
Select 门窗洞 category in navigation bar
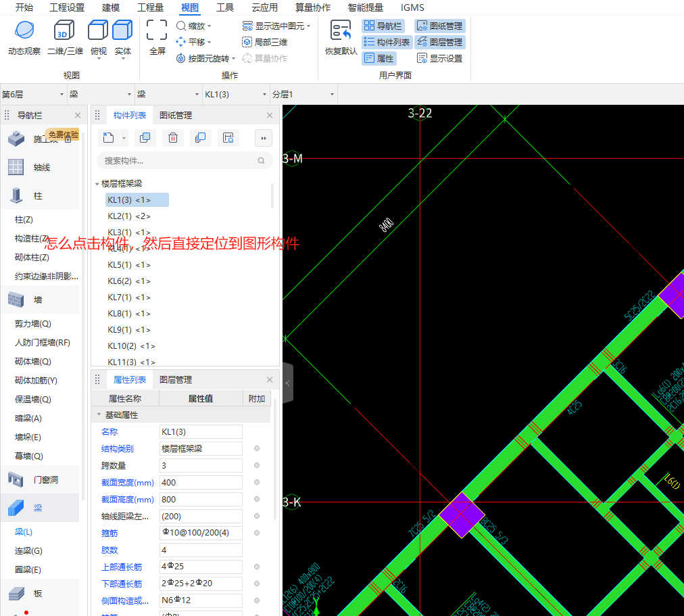click(x=40, y=480)
